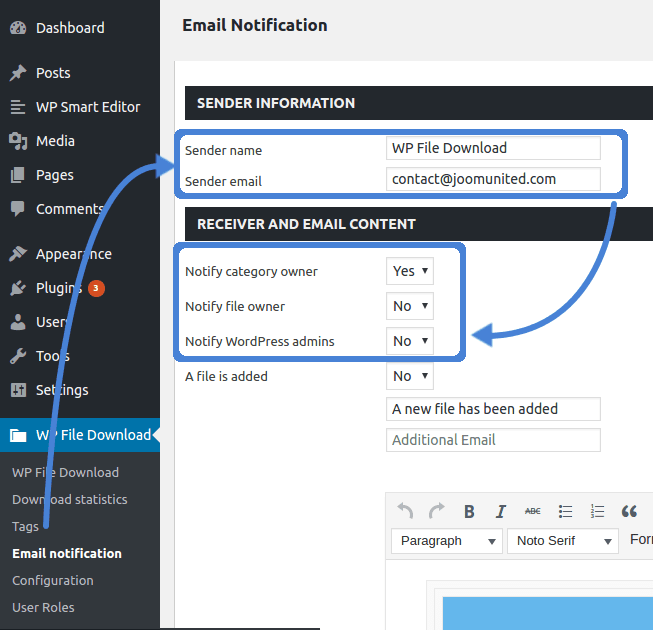Screen dimensions: 653x630
Task: Toggle bold formatting in the editor
Action: pyautogui.click(x=469, y=511)
